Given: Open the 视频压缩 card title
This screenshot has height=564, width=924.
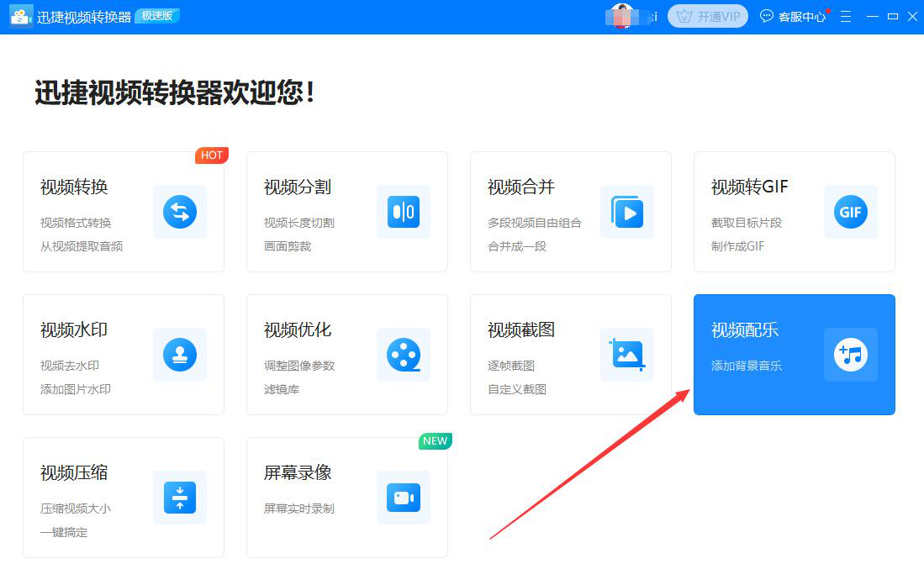Looking at the screenshot, I should coord(74,472).
